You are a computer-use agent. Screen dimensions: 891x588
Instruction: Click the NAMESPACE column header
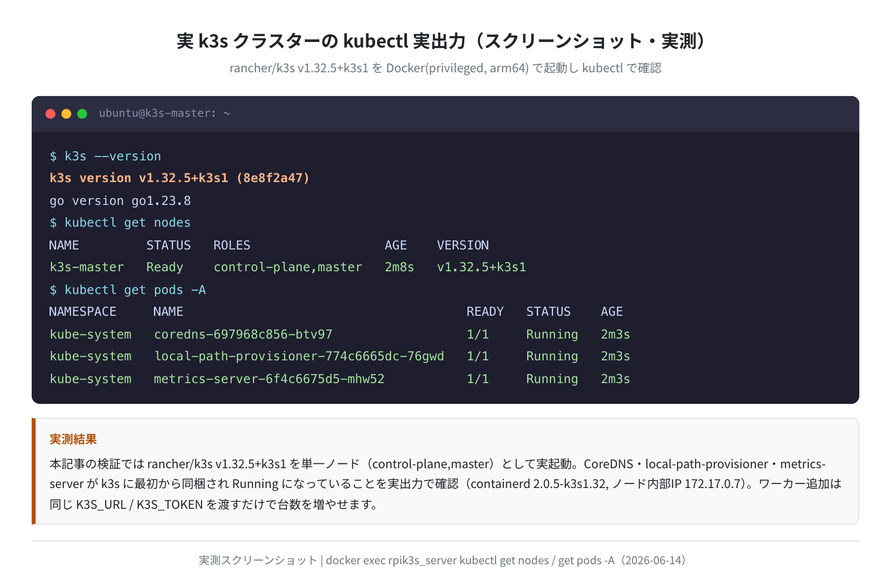click(83, 312)
